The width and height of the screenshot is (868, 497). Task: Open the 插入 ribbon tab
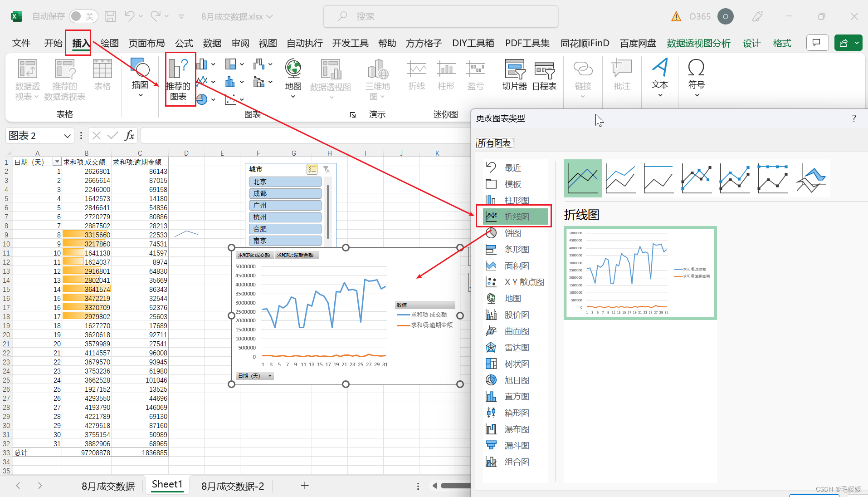click(81, 43)
